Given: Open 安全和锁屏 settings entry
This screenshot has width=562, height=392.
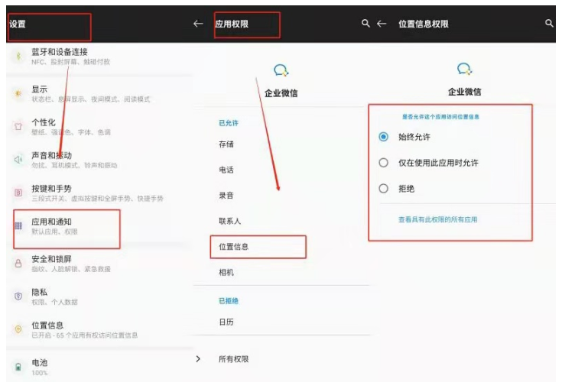Looking at the screenshot, I should pyautogui.click(x=100, y=264).
